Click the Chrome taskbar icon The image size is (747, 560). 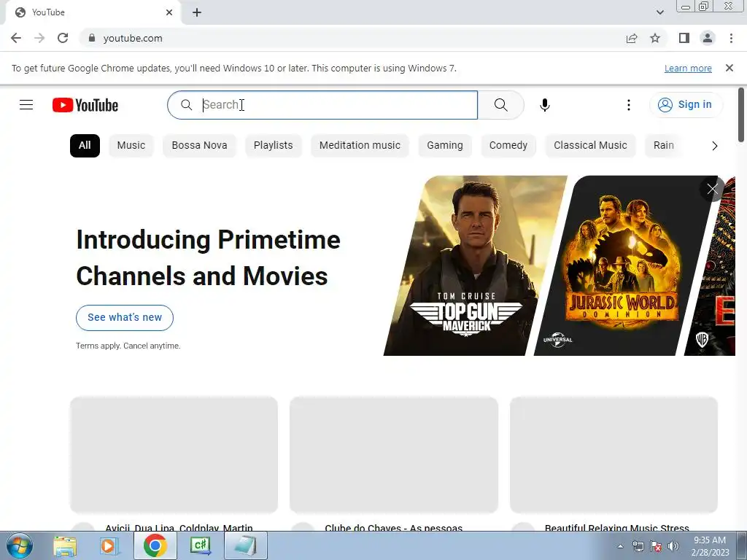(155, 545)
